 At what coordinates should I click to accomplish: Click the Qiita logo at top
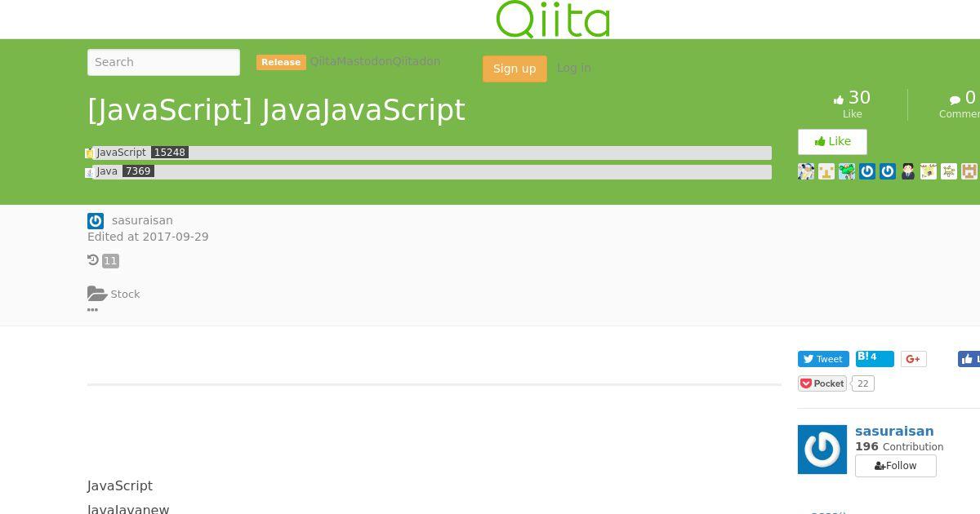pos(553,19)
